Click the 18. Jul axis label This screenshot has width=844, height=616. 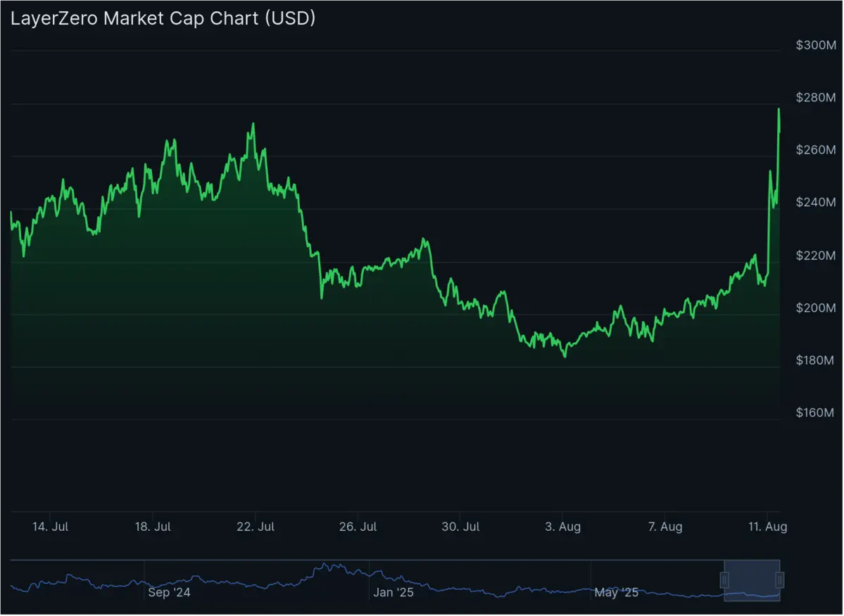click(153, 526)
